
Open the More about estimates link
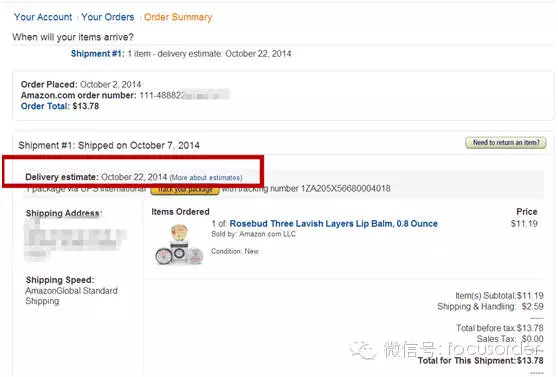pos(206,178)
